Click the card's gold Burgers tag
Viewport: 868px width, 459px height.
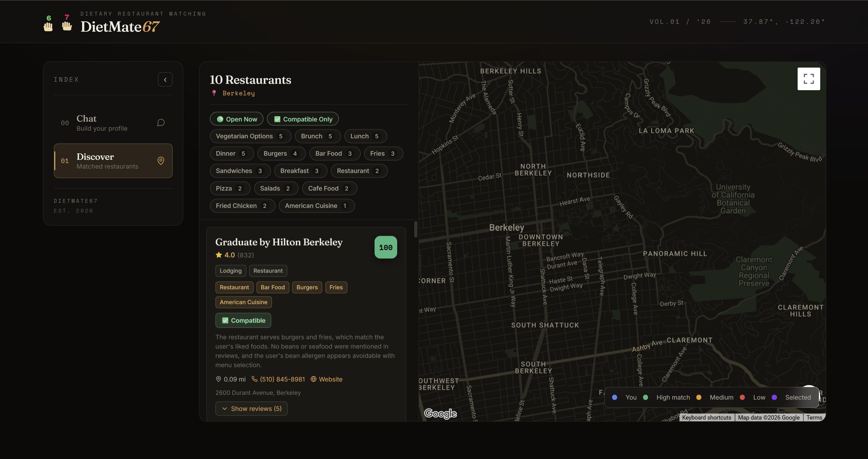[x=307, y=287]
